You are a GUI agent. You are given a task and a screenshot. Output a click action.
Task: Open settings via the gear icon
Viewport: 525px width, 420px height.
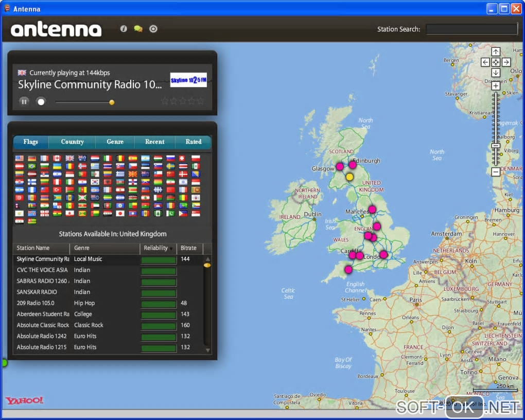153,29
